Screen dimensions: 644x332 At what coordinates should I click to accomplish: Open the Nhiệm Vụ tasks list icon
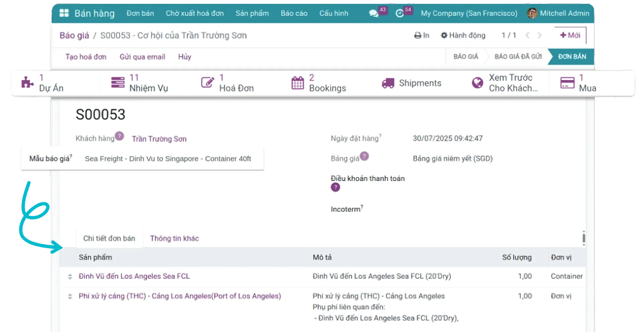point(117,82)
